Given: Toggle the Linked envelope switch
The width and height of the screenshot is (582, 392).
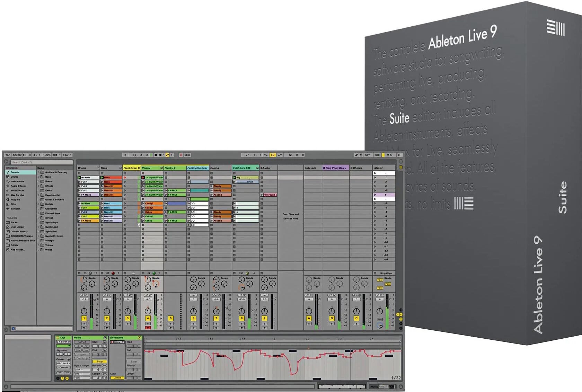Looking at the screenshot, I should click(x=117, y=378).
